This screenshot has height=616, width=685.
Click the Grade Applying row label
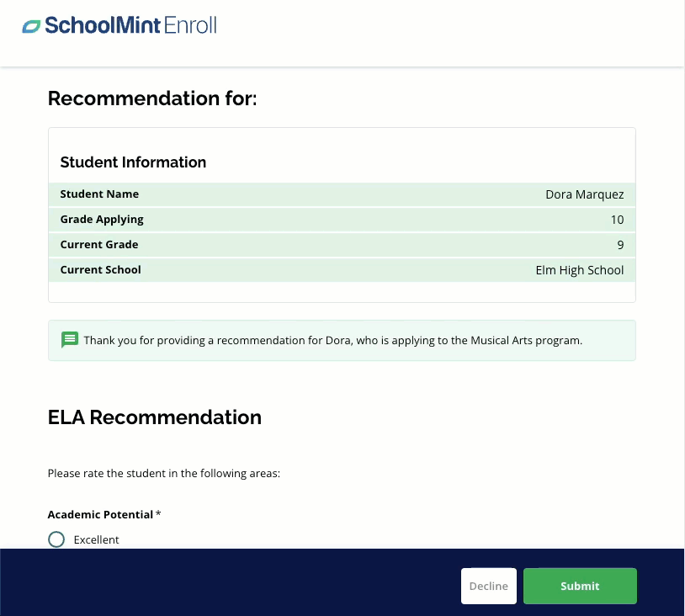click(102, 220)
